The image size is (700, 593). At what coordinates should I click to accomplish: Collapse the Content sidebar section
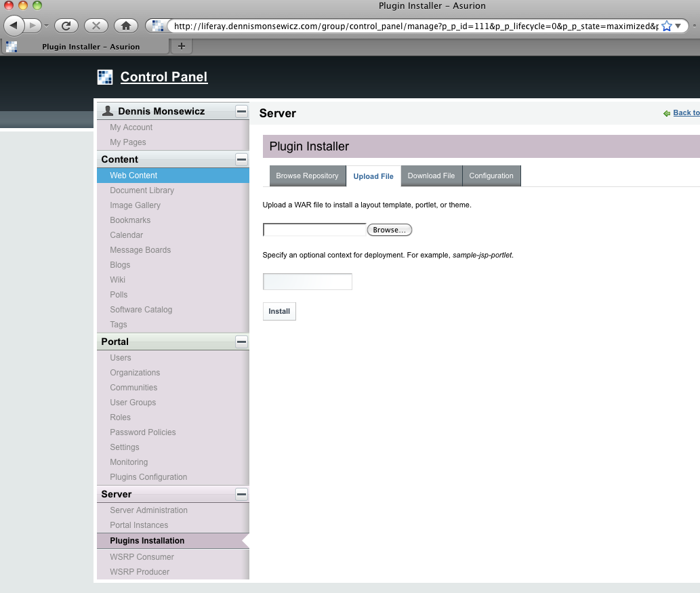coord(241,159)
